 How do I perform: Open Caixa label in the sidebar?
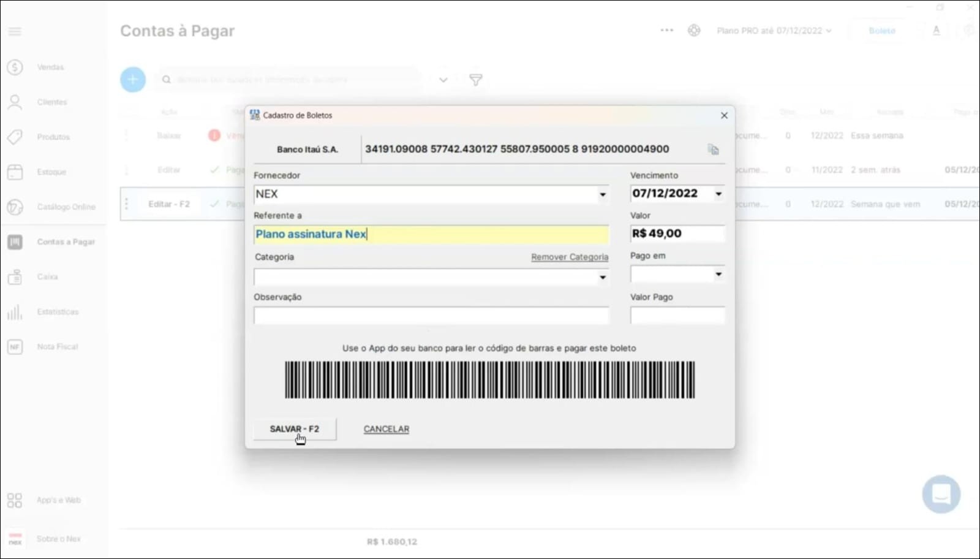pyautogui.click(x=47, y=277)
